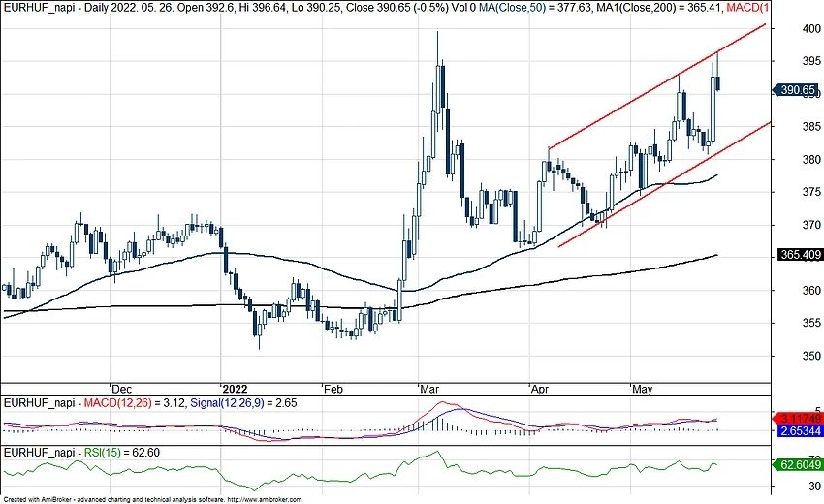
Task: Click the 395 price axis label
Action: [x=811, y=61]
